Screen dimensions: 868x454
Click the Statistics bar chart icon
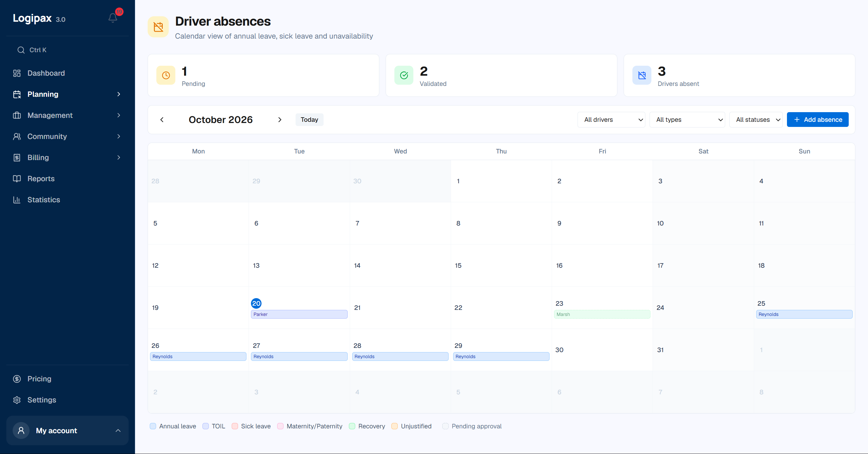17,200
